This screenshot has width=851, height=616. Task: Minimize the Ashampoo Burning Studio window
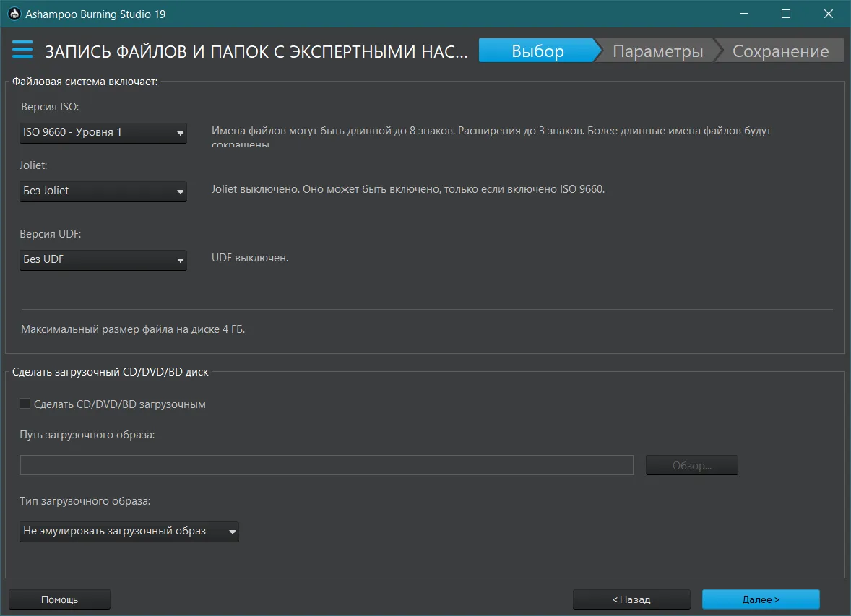[x=744, y=14]
